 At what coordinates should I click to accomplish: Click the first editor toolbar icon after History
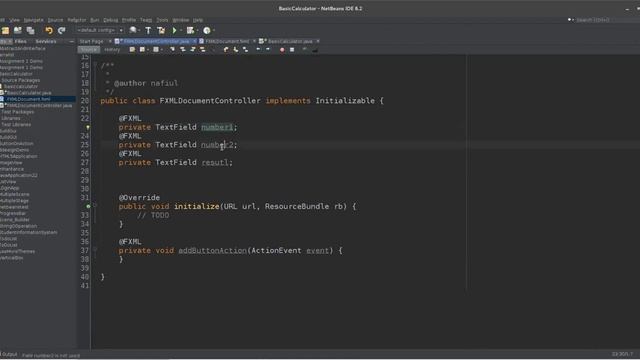(x=132, y=50)
